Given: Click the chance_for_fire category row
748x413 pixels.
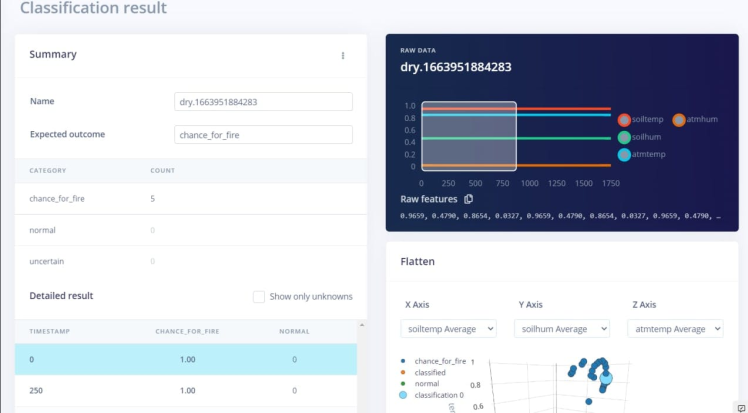Looking at the screenshot, I should click(x=191, y=198).
